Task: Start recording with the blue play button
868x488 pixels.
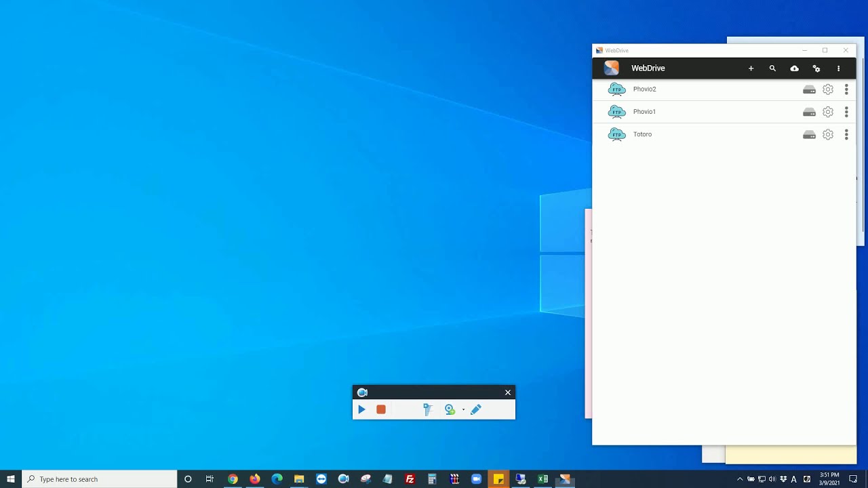Action: 361,409
